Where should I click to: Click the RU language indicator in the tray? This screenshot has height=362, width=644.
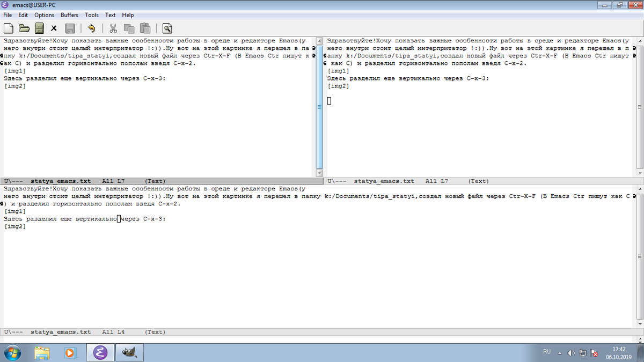(547, 352)
